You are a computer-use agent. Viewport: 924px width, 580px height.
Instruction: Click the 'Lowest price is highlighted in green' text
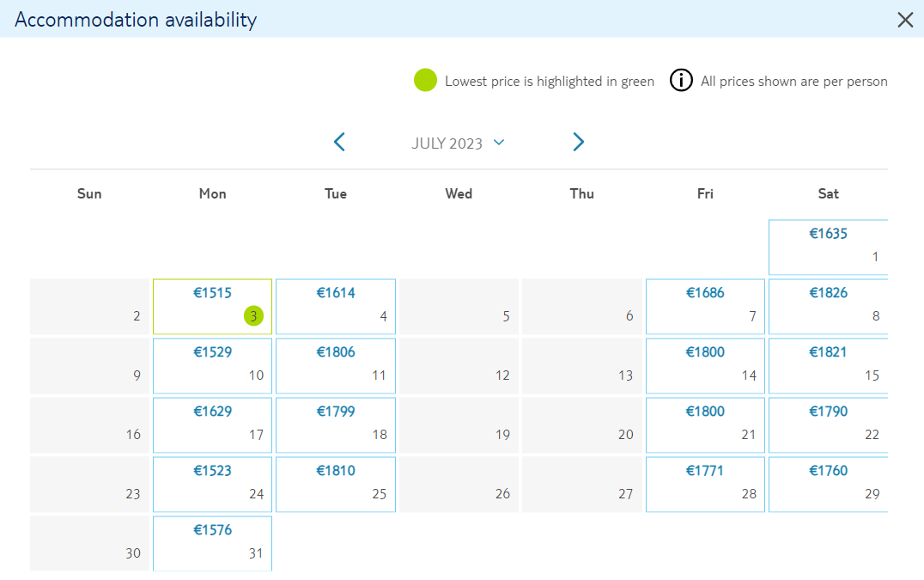click(550, 82)
